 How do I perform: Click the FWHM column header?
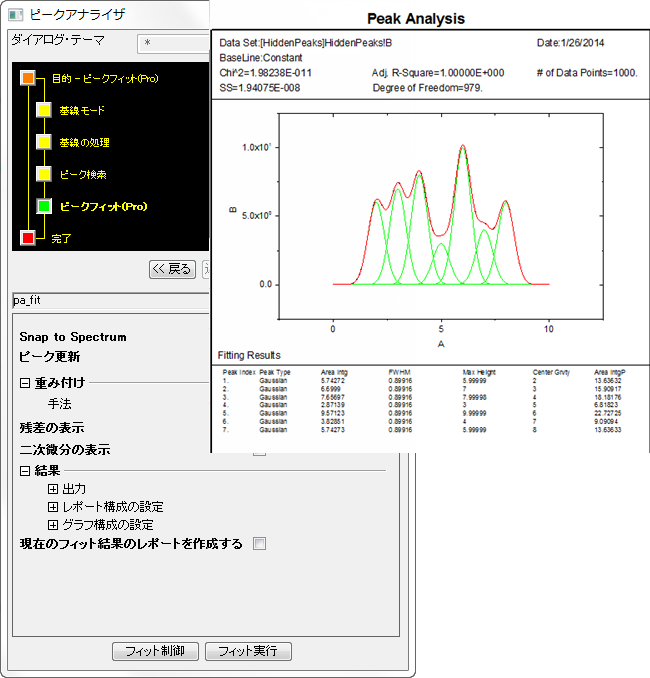399,372
